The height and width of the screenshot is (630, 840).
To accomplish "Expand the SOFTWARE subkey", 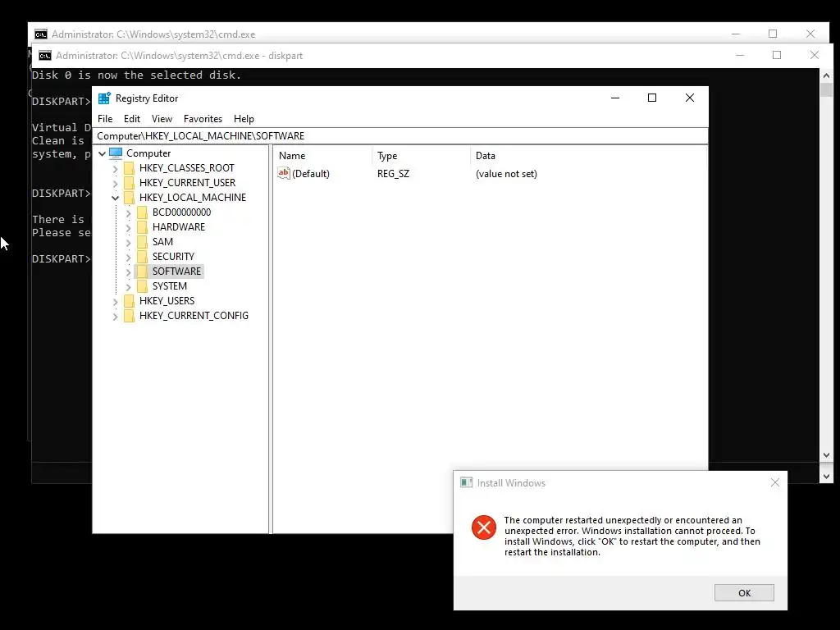I will click(x=128, y=272).
